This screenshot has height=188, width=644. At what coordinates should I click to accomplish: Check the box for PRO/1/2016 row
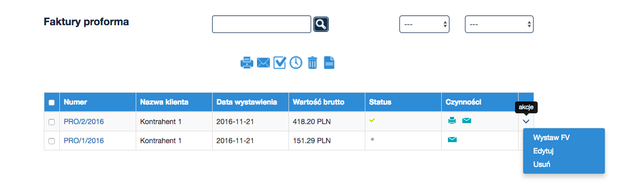point(52,141)
